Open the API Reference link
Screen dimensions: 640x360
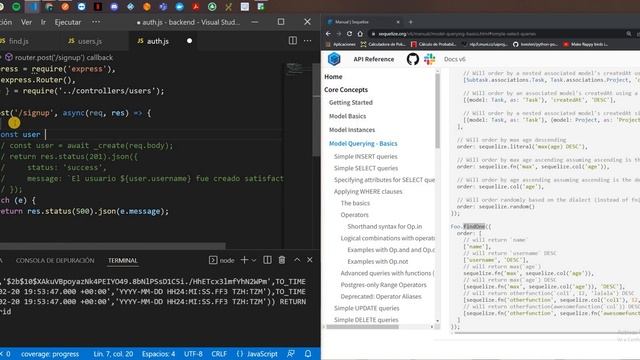coord(373,59)
